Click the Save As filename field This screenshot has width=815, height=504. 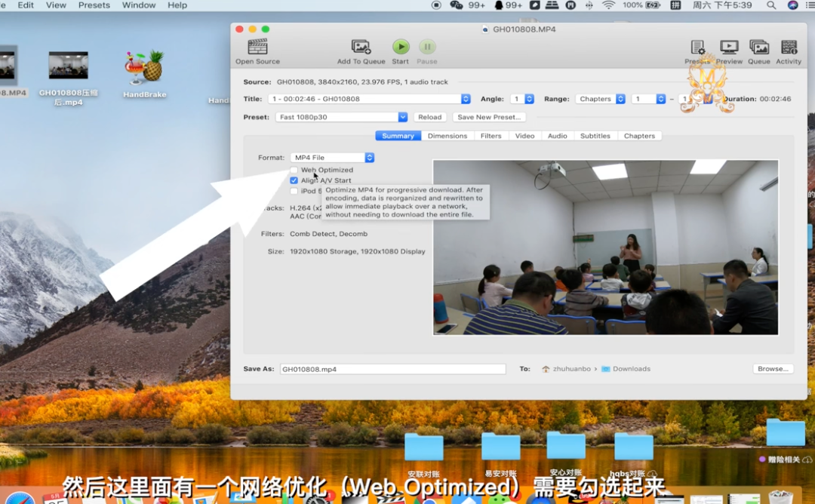pos(393,369)
